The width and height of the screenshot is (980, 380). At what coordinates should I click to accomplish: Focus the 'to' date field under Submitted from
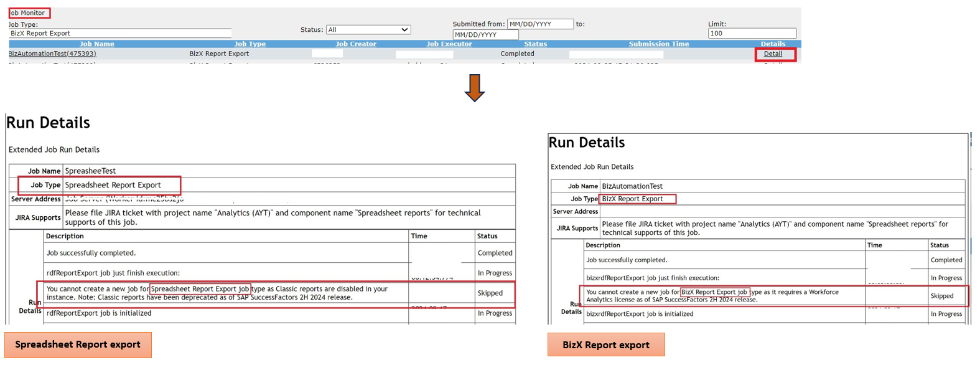click(x=485, y=34)
